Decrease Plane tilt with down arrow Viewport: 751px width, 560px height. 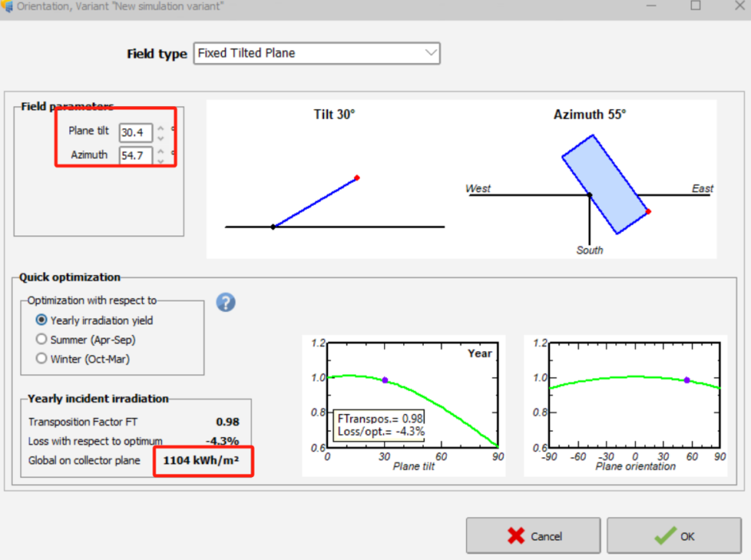[160, 138]
